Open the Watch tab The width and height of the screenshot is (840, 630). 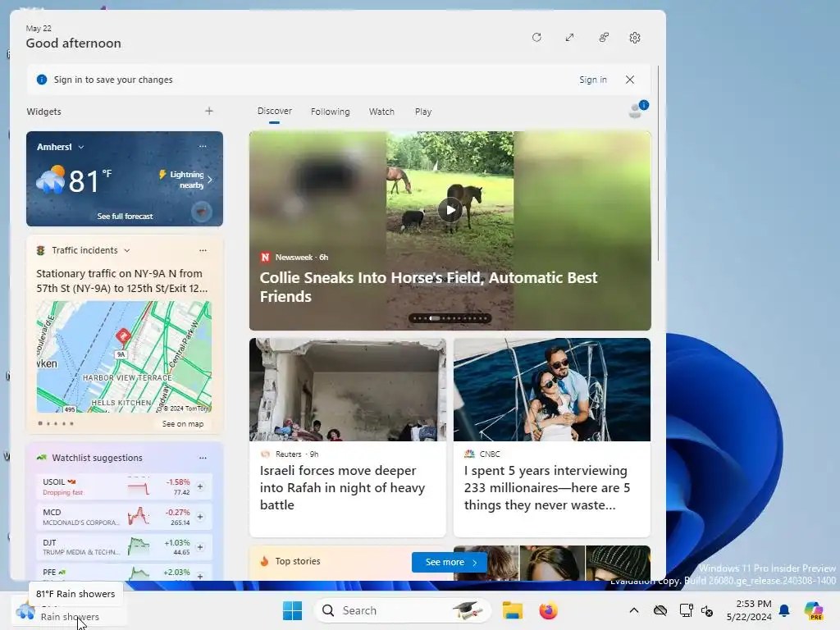(x=381, y=112)
